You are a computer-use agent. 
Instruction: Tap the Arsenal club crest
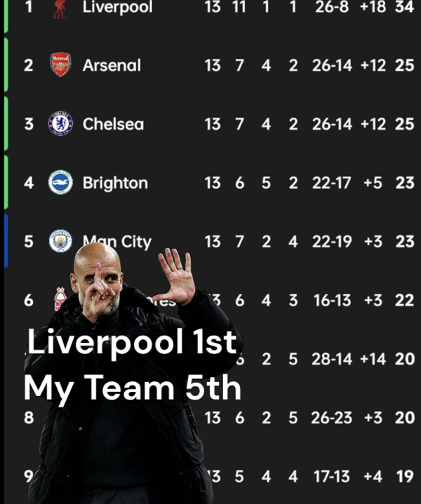point(60,64)
